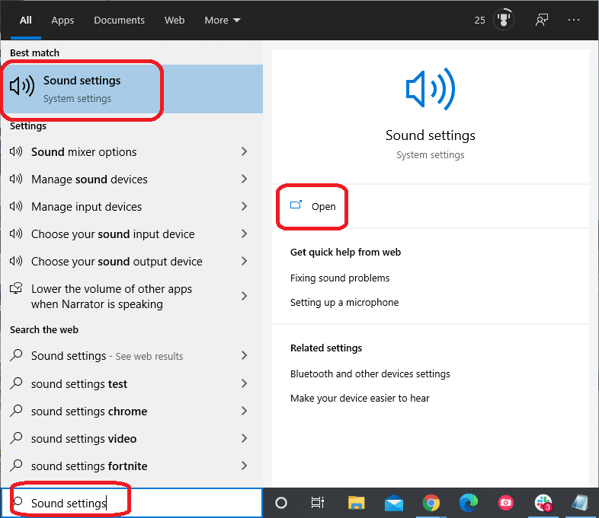This screenshot has width=599, height=518.
Task: Click the feedback person icon
Action: pyautogui.click(x=542, y=20)
